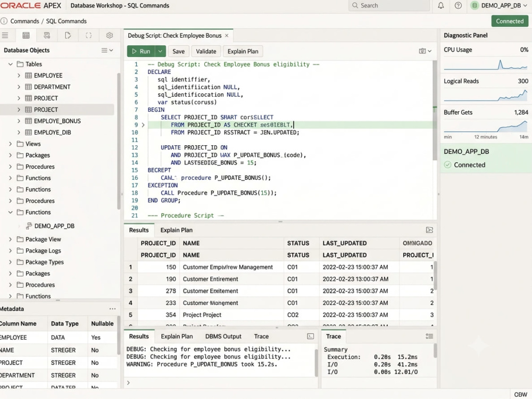532x399 pixels.
Task: Click the 'OBW' status bar entry
Action: pyautogui.click(x=520, y=395)
